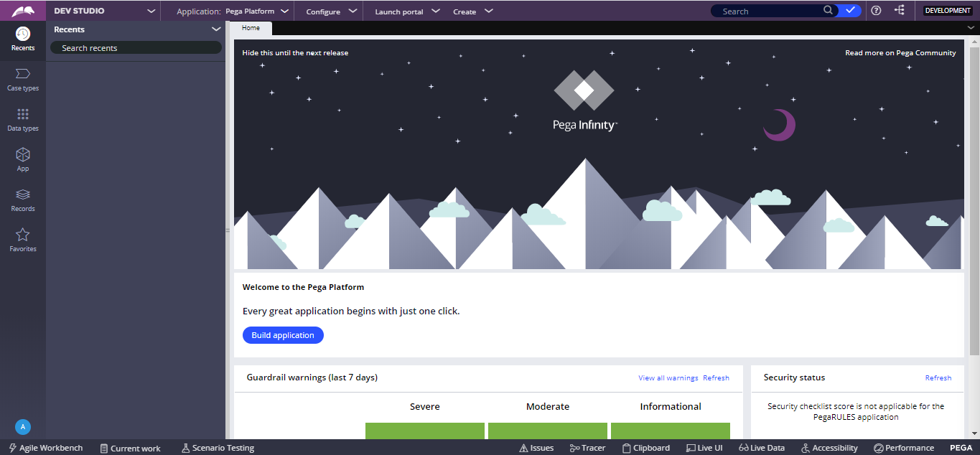Click the Severe guardrail warnings green bar
This screenshot has width=980, height=455.
425,431
